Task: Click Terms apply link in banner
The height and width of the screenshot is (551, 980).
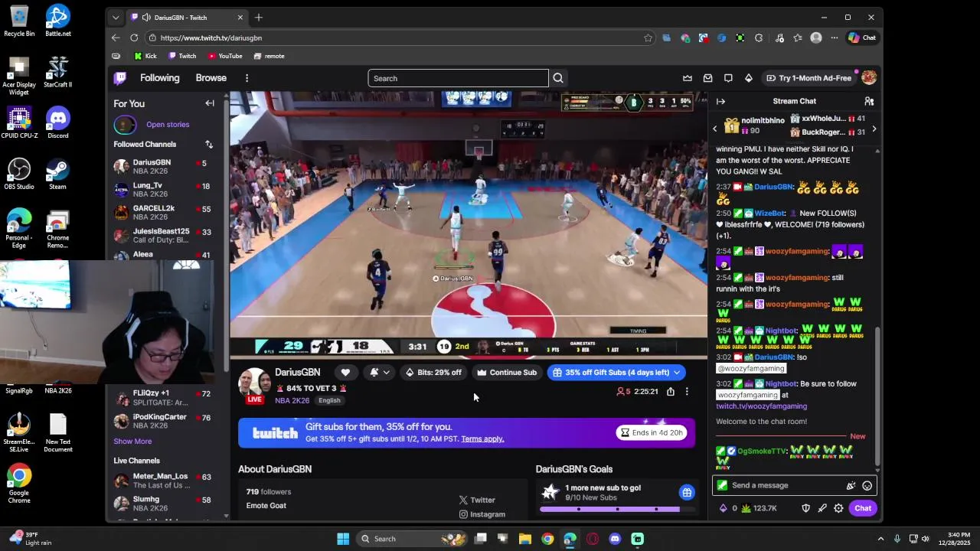Action: tap(482, 439)
